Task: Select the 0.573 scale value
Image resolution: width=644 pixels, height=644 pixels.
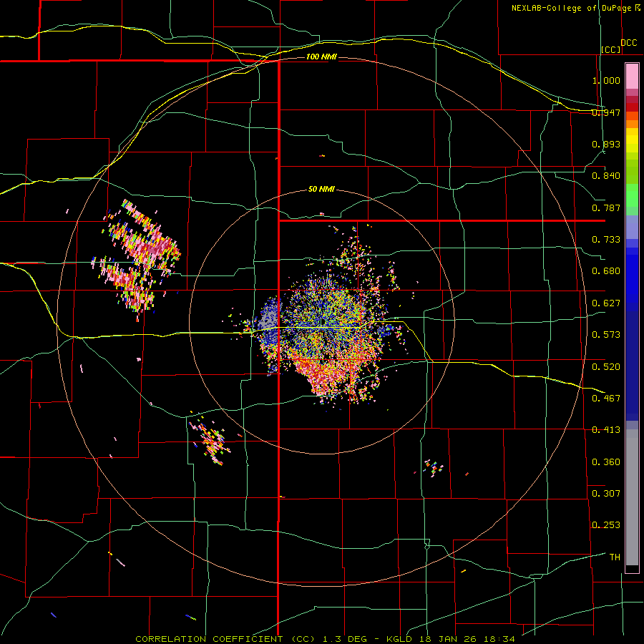Action: click(606, 335)
